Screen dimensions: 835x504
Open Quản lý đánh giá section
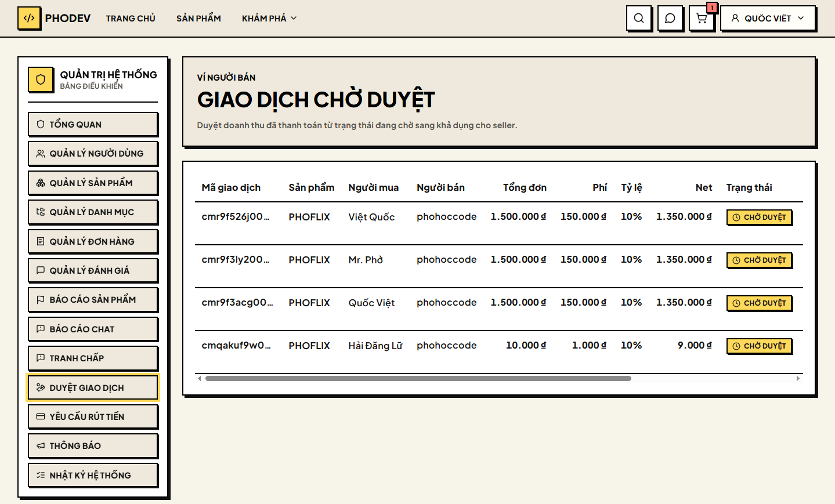(x=93, y=270)
